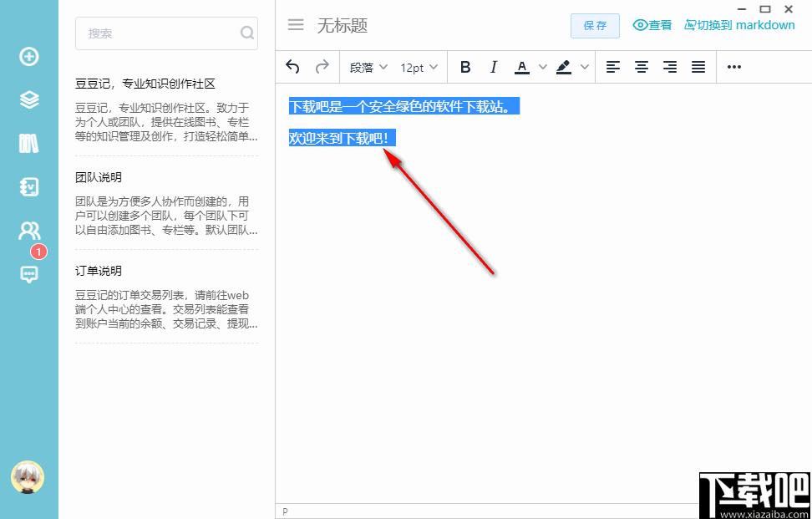Expand the text color picker arrow

[543, 67]
